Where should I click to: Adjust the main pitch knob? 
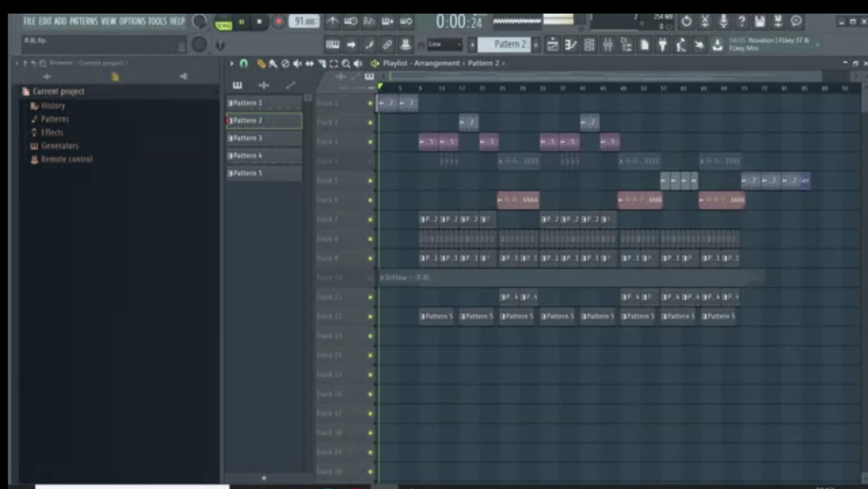[x=199, y=44]
